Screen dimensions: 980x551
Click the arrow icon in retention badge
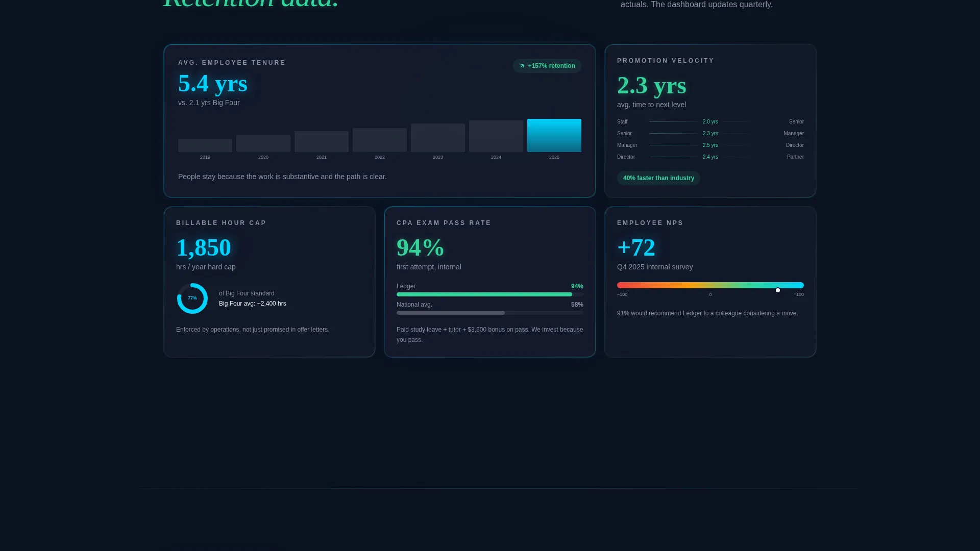pyautogui.click(x=522, y=66)
